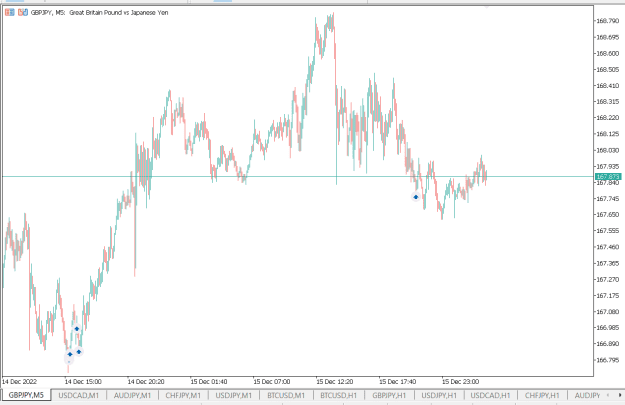Click the trade marker level with 166.890
Screen dimensions: 625x405
click(x=79, y=352)
